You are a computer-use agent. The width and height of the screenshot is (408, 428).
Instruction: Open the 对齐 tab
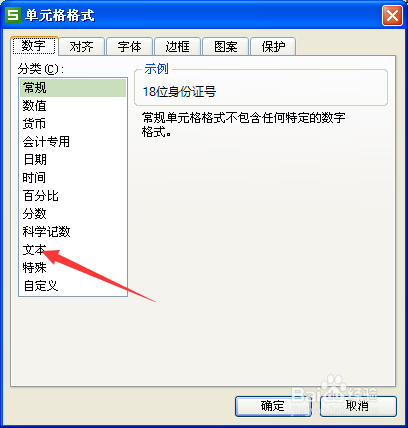pyautogui.click(x=82, y=47)
